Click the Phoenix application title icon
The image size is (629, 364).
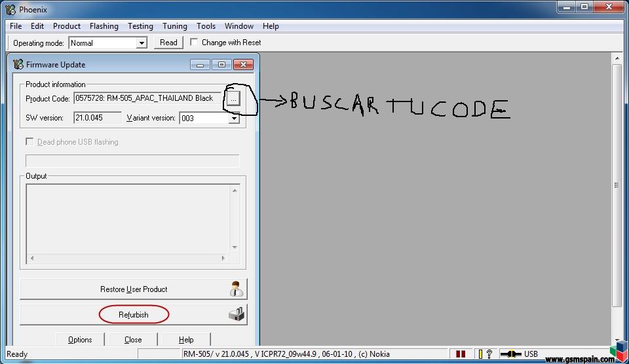click(x=10, y=9)
